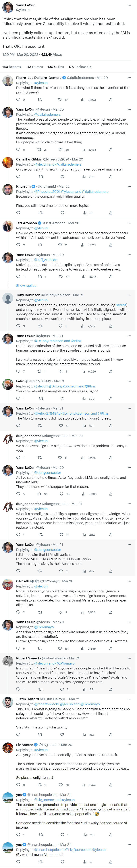Like Justin Halford's reply about safeguards

click(x=62, y=734)
